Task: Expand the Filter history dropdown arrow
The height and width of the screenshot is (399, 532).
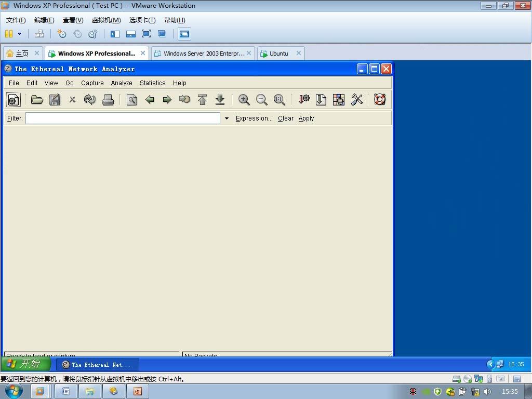Action: (227, 118)
